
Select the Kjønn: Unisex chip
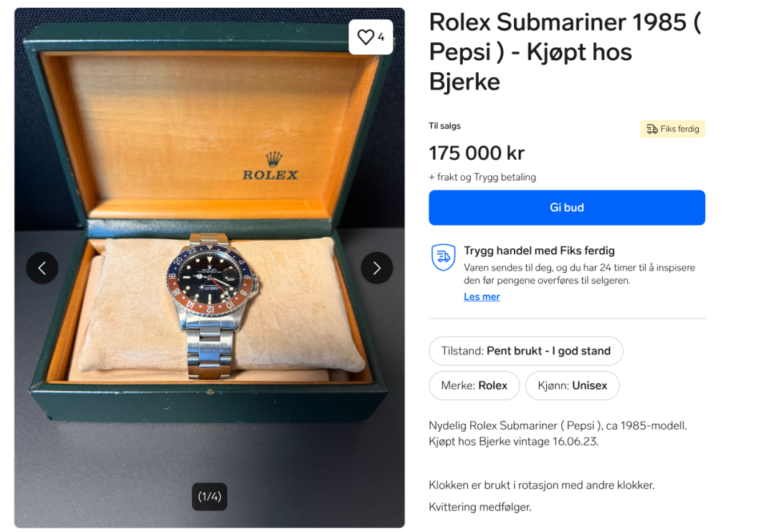click(x=572, y=385)
